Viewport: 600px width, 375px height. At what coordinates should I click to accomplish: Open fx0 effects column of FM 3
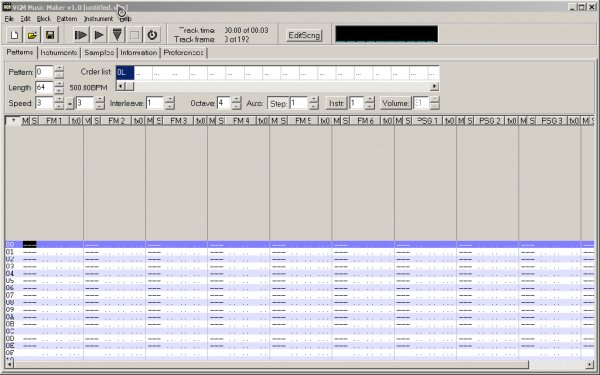pyautogui.click(x=201, y=121)
